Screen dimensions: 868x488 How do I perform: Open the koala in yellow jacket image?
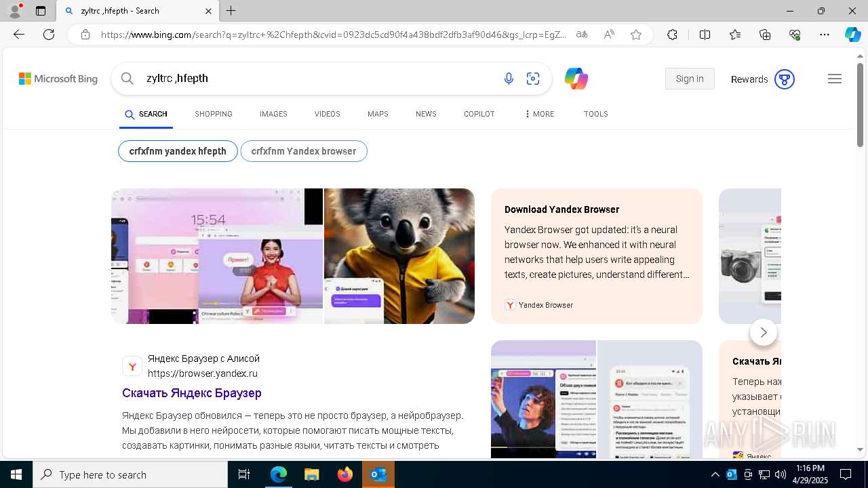[x=399, y=256]
